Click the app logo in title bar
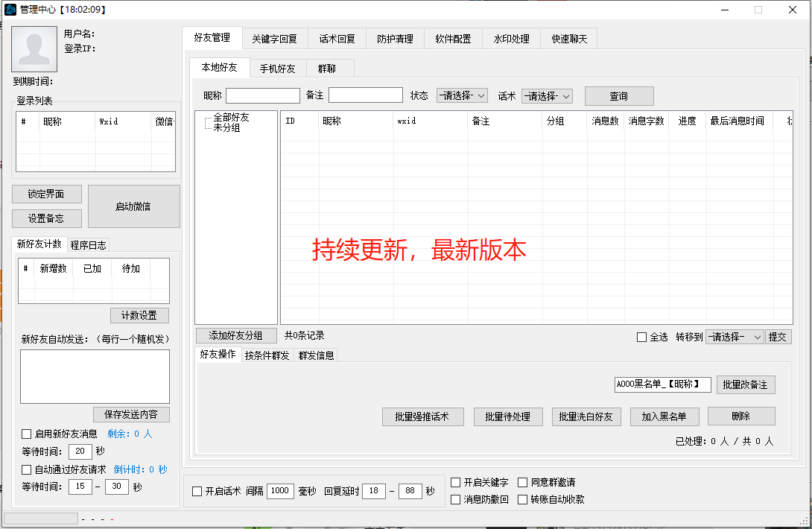 (10, 10)
